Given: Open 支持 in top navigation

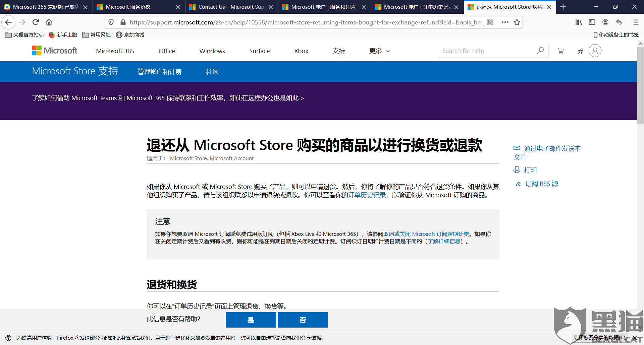Looking at the screenshot, I should tap(339, 51).
